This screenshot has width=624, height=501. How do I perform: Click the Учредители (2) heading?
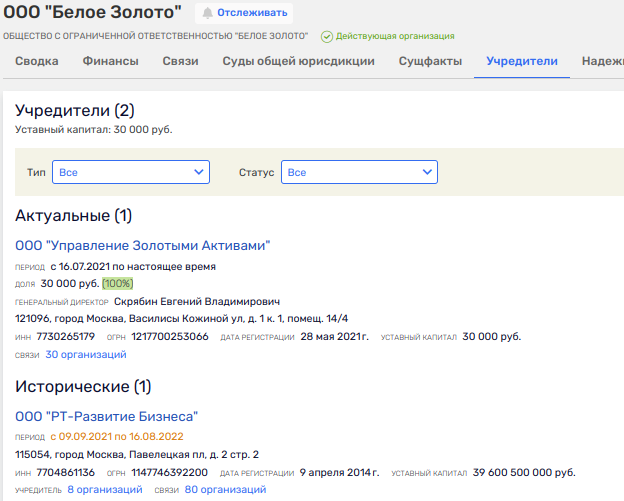pos(75,111)
